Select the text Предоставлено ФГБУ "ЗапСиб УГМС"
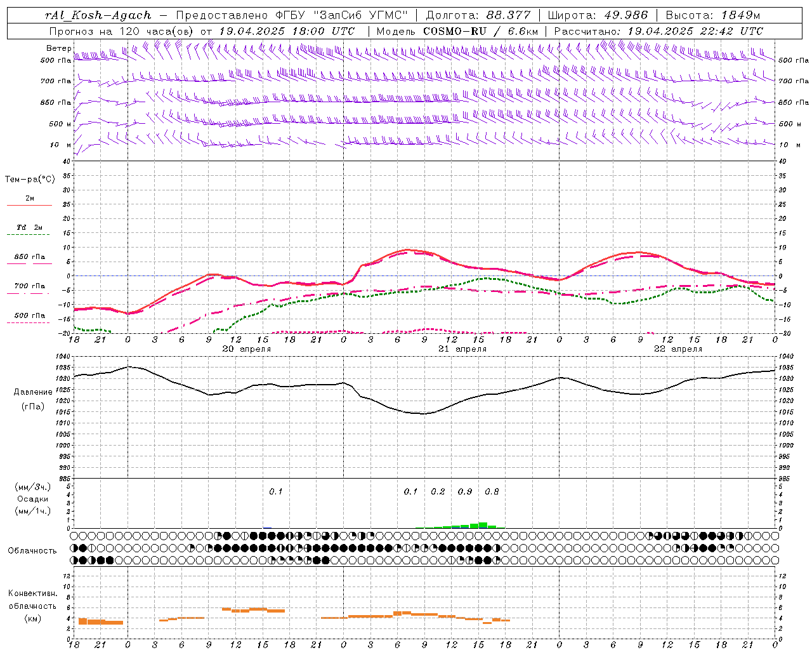 click(291, 15)
